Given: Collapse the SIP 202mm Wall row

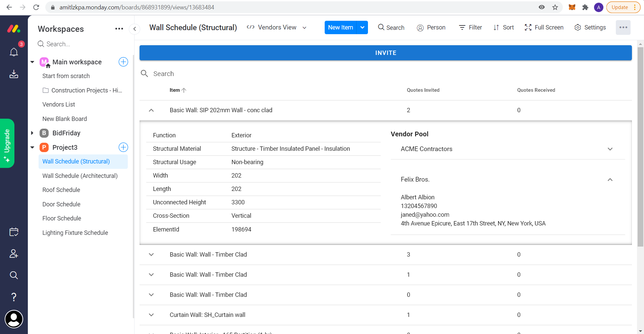Looking at the screenshot, I should [x=151, y=110].
